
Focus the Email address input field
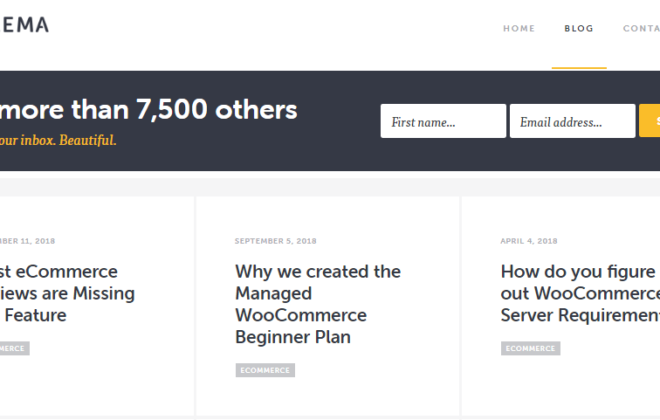(572, 121)
